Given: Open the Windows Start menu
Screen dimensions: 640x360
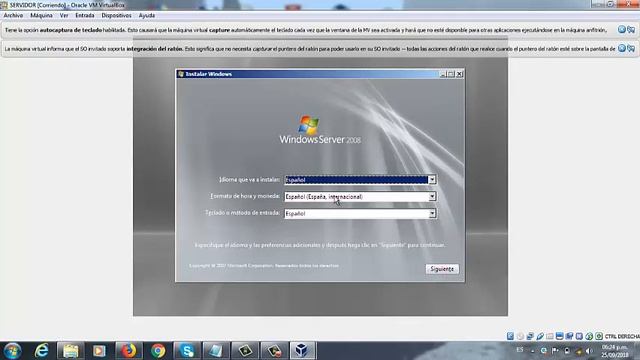Looking at the screenshot, I should [12, 351].
